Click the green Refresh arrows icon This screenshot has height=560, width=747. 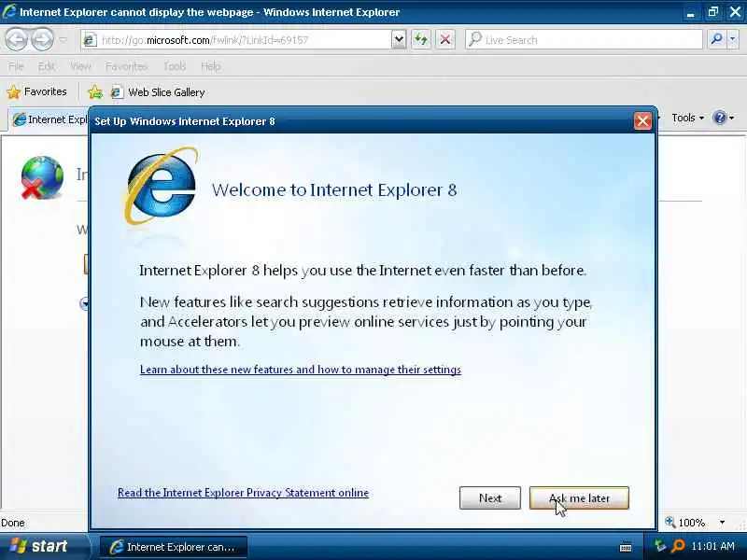pos(421,39)
